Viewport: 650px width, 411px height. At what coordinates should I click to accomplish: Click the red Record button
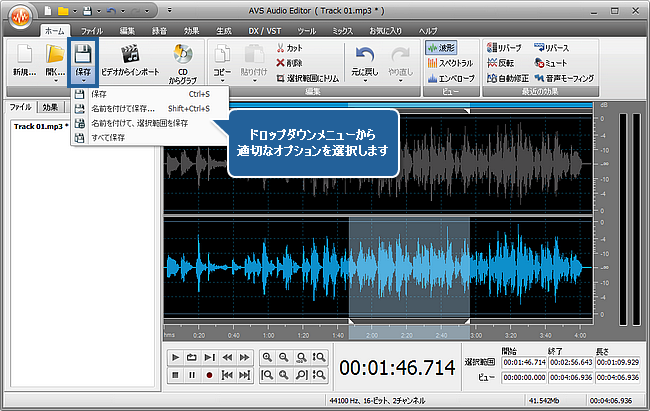209,375
